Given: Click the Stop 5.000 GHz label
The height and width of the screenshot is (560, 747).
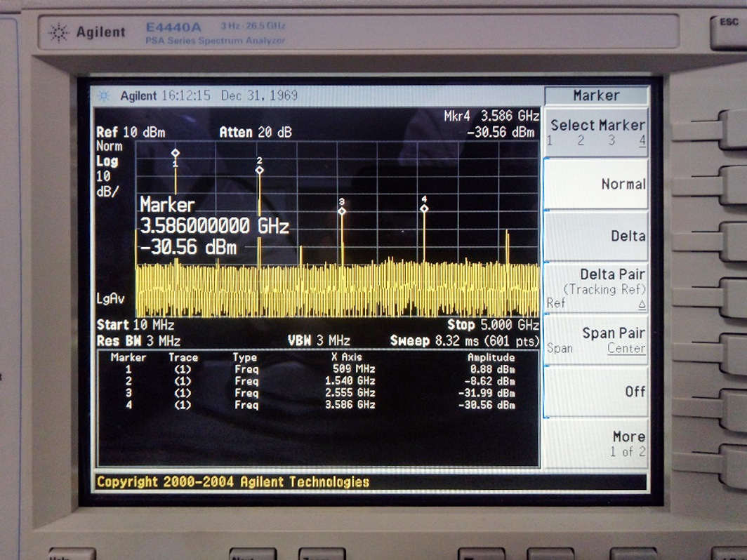Looking at the screenshot, I should [493, 325].
